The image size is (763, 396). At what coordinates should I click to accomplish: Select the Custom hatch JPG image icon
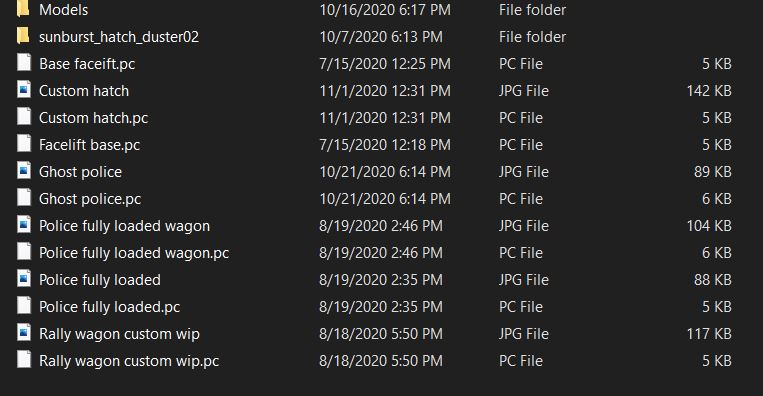tap(24, 90)
